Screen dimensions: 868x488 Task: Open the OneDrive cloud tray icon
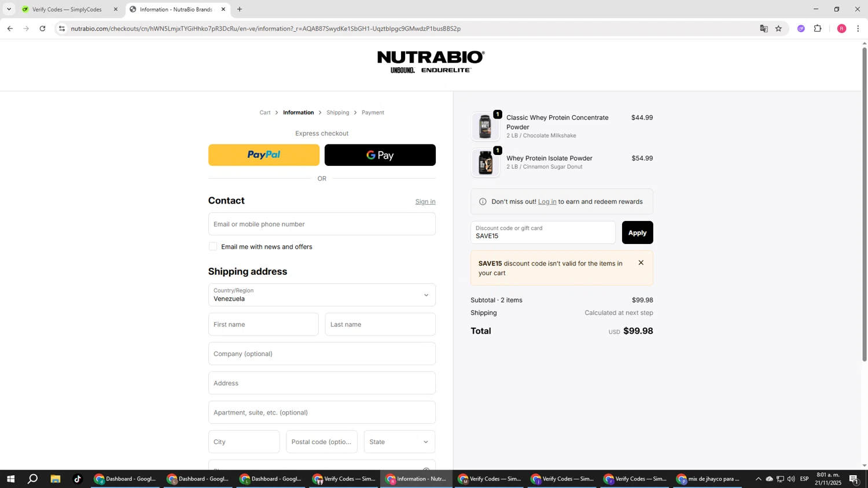(x=770, y=479)
